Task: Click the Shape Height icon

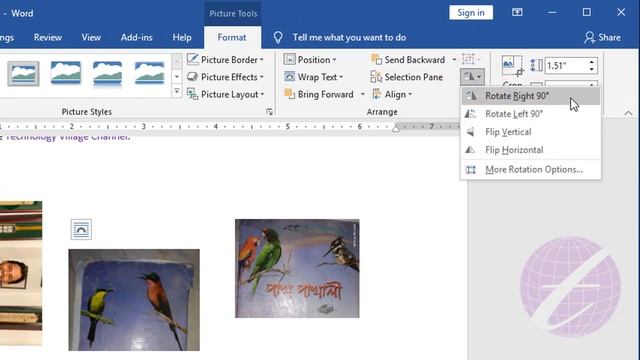Action: coord(536,65)
